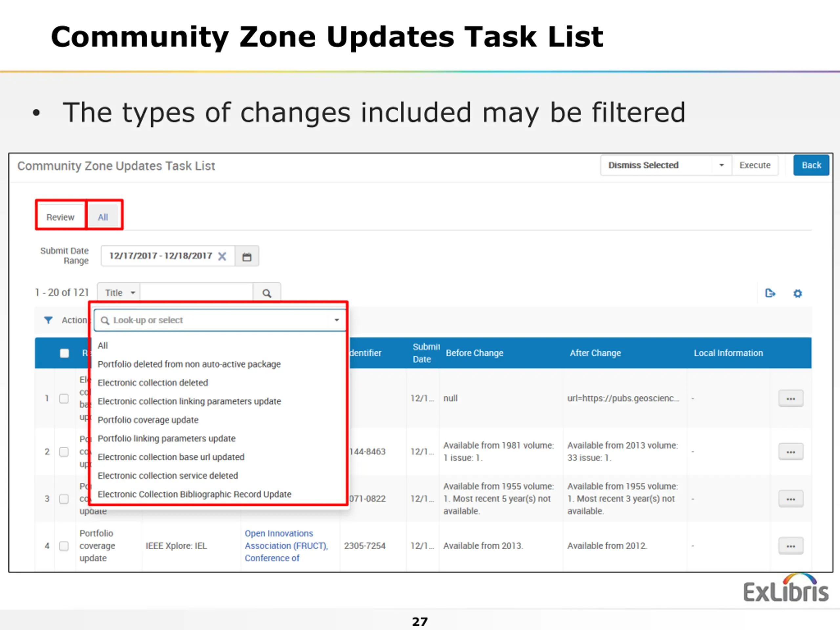The height and width of the screenshot is (630, 840).
Task: Open row 2 actions menu
Action: [x=791, y=451]
